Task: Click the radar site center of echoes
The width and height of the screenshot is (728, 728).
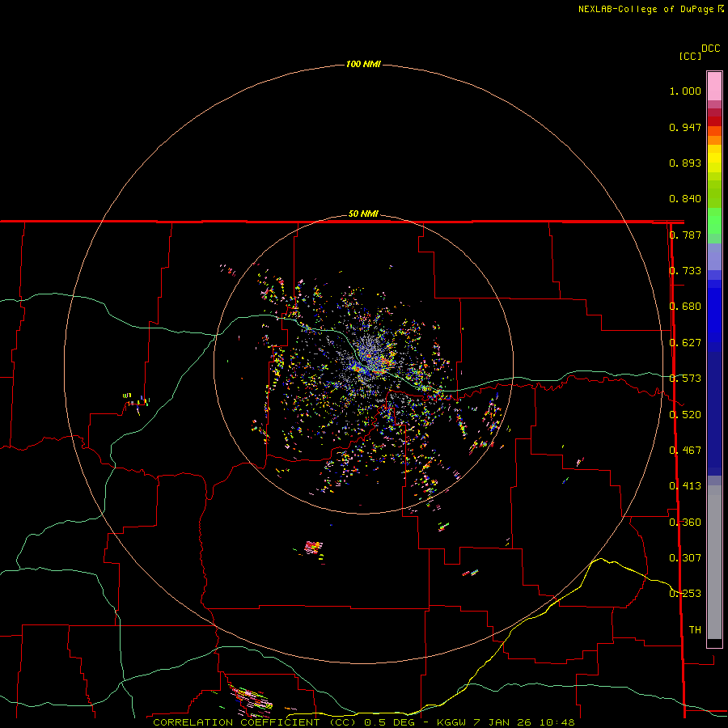Action: click(363, 363)
